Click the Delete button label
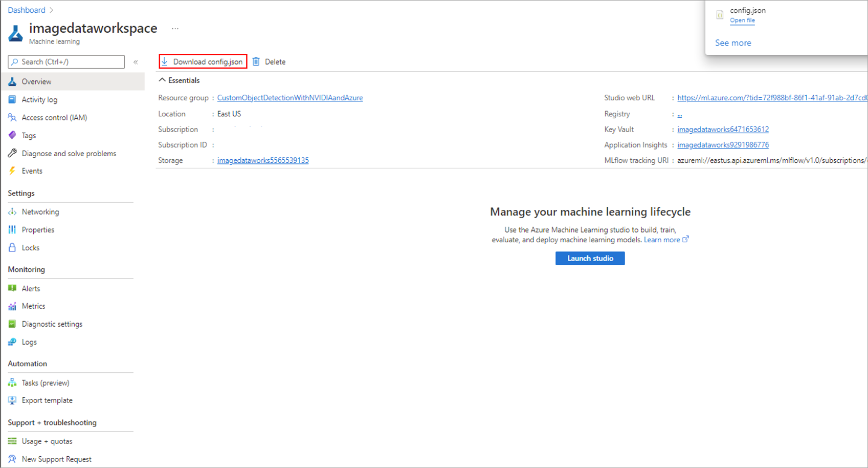This screenshot has height=468, width=868. (x=275, y=61)
